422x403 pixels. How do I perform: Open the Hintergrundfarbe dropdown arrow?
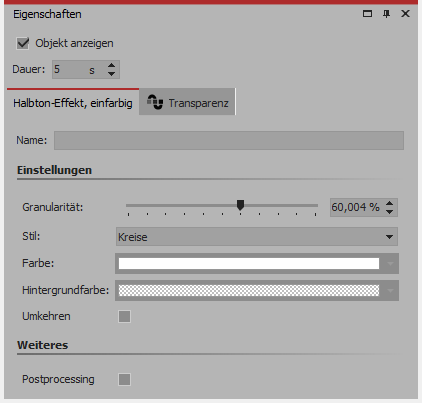click(390, 290)
